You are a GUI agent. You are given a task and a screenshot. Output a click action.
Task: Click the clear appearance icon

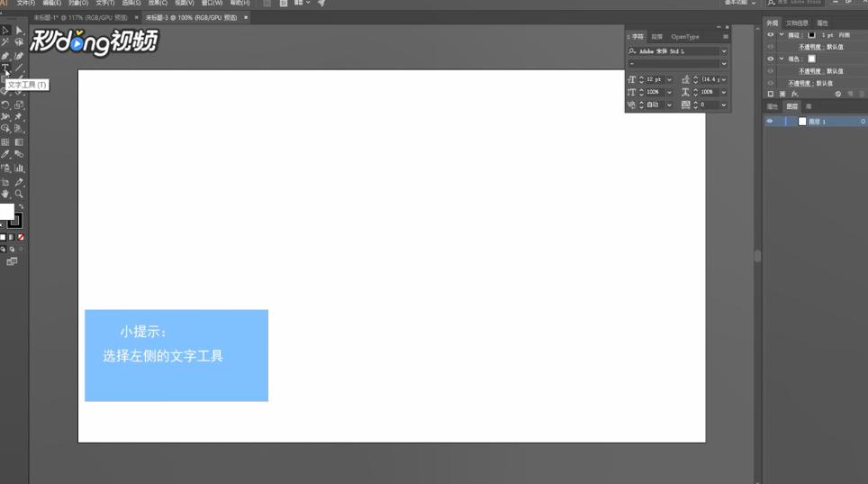point(838,95)
